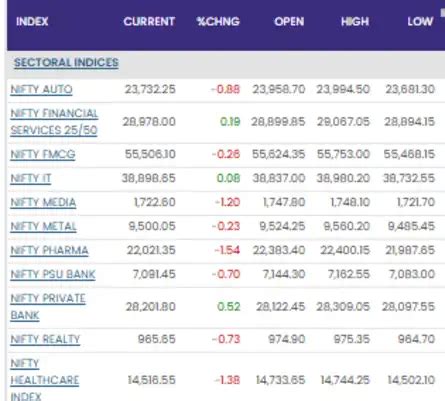The image size is (445, 401).
Task: Select NIFTY PSU BANK current value 7,091.45
Action: (x=154, y=274)
